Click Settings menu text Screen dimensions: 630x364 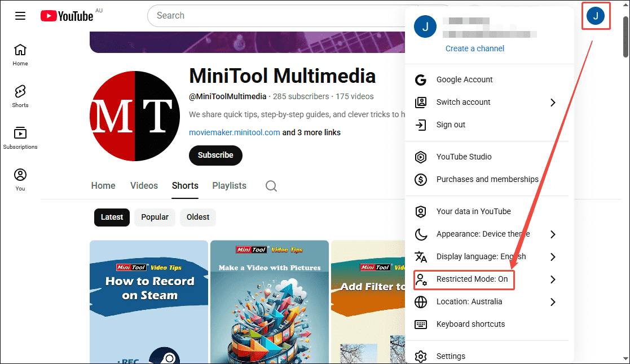[x=451, y=356]
